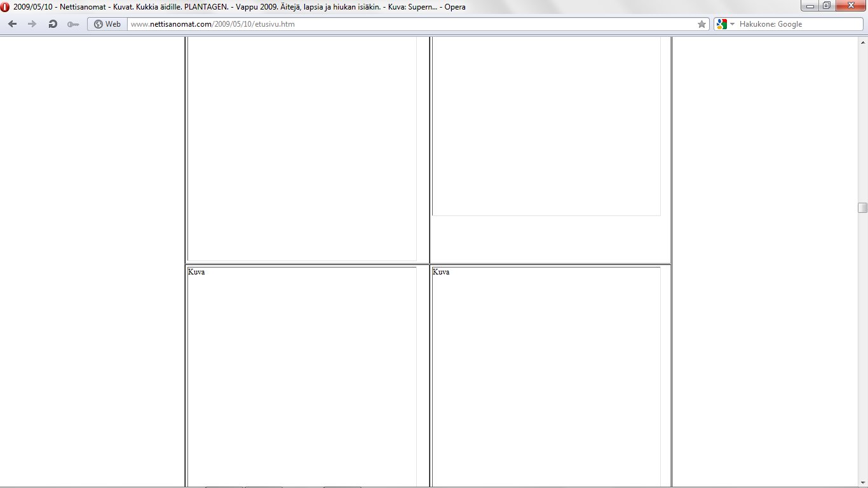Restore down the Opera window
Screen dimensions: 868x488
[x=826, y=6]
